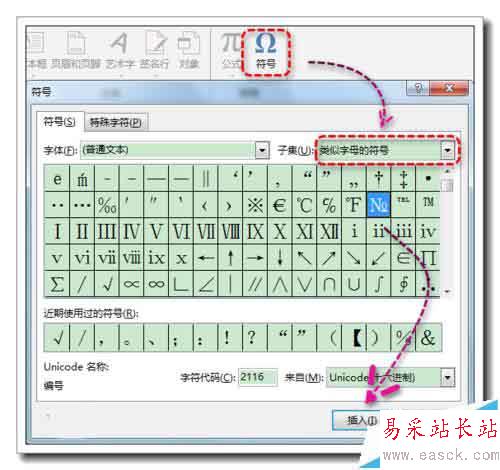This screenshot has height=470, width=500.
Task: Open the Font combo box showing (普通文本)
Action: [x=174, y=150]
